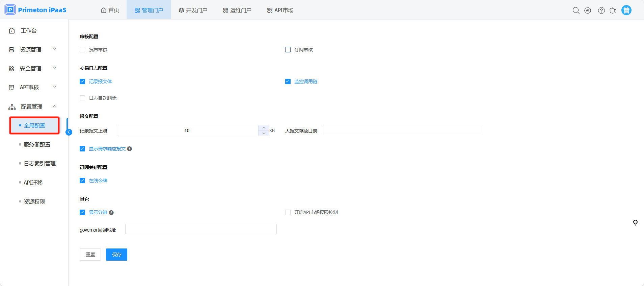
Task: Click the user avatar icon
Action: [x=626, y=10]
